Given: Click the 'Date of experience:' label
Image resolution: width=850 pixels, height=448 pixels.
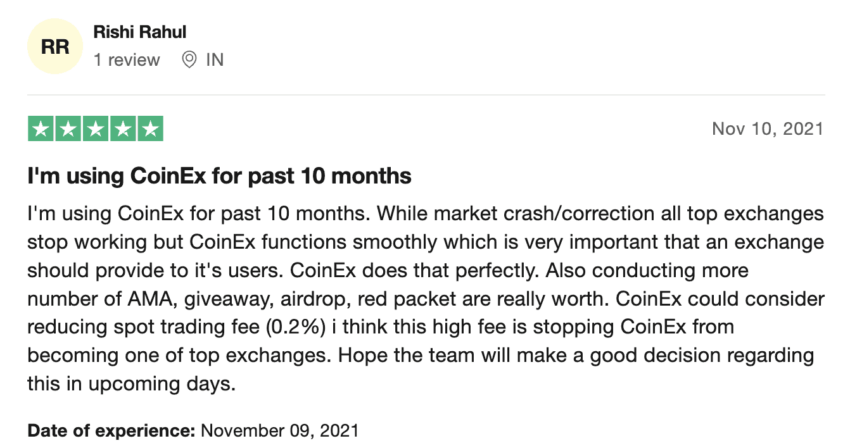Looking at the screenshot, I should (x=111, y=431).
